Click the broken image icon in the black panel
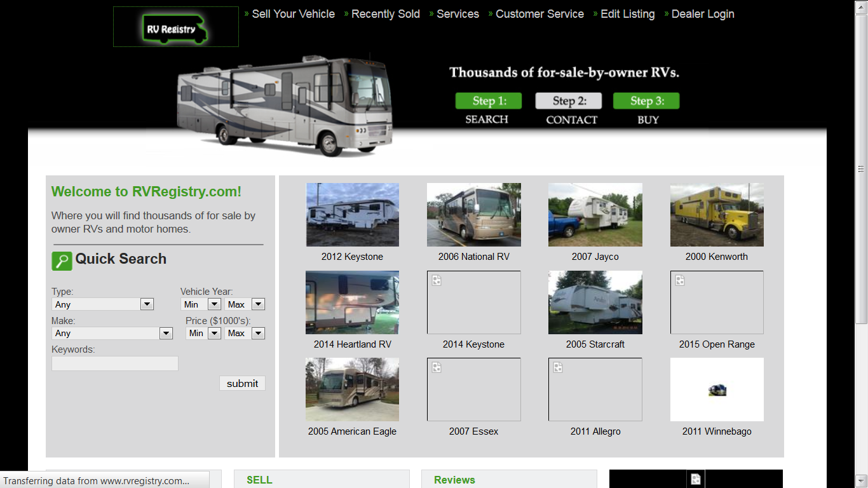The image size is (868, 488). [x=696, y=479]
